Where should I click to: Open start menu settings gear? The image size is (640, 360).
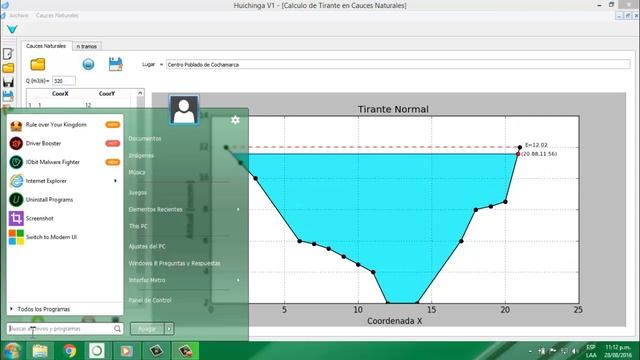[235, 120]
